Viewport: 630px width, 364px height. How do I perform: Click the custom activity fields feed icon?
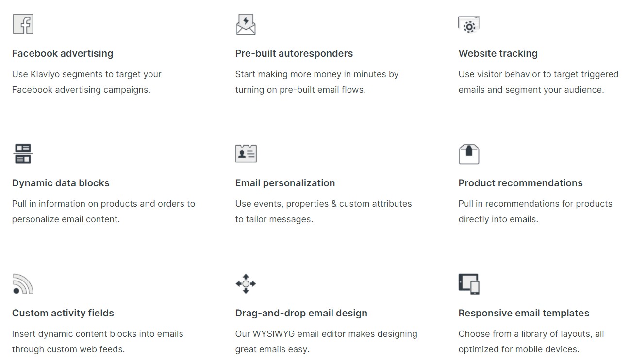tap(23, 284)
